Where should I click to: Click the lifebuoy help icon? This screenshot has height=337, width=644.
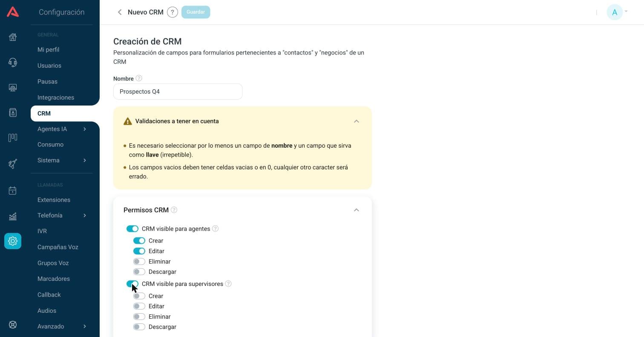pos(13,325)
